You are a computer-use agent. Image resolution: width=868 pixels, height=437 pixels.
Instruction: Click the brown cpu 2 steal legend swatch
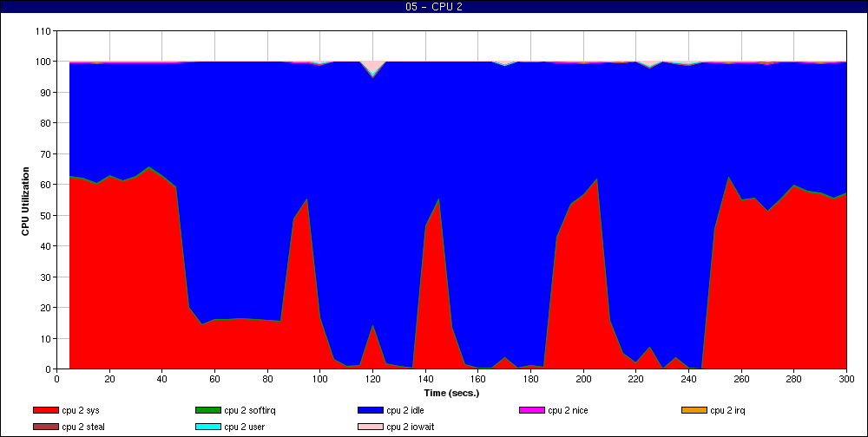tap(45, 427)
